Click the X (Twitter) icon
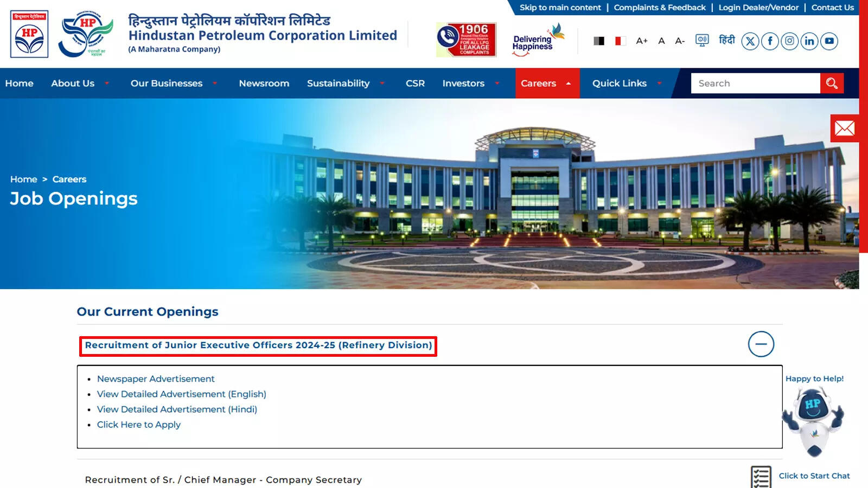The height and width of the screenshot is (488, 868). [x=750, y=40]
